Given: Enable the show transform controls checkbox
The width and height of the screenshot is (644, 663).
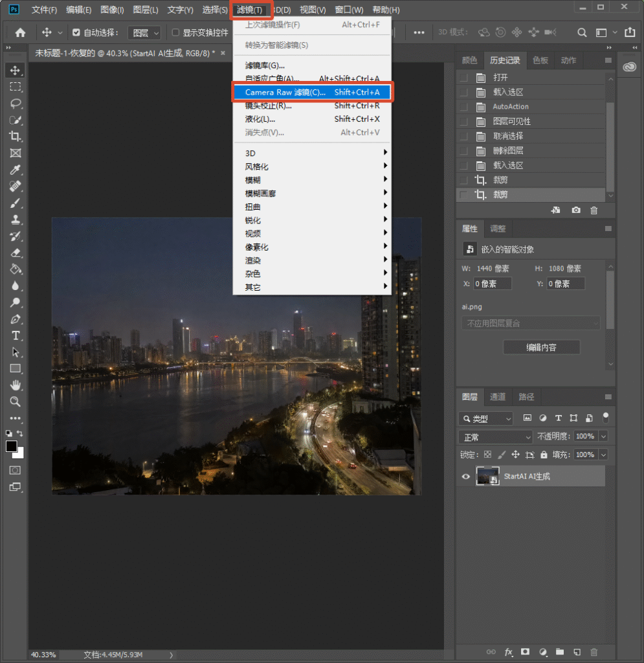Looking at the screenshot, I should (x=176, y=32).
